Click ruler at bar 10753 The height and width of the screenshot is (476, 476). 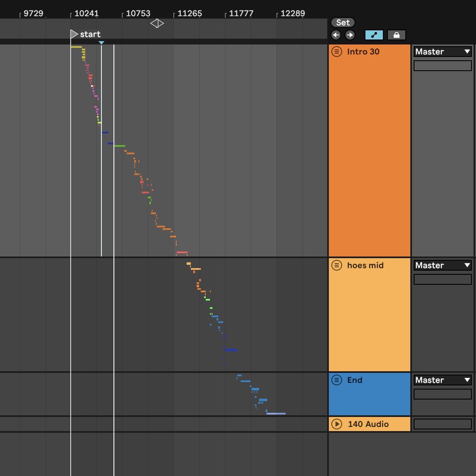pos(138,13)
